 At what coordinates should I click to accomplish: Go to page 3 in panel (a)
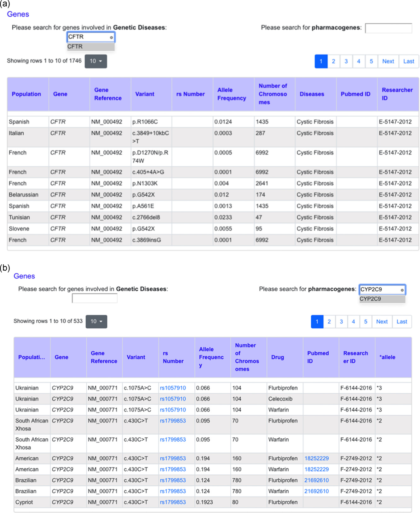(x=346, y=61)
